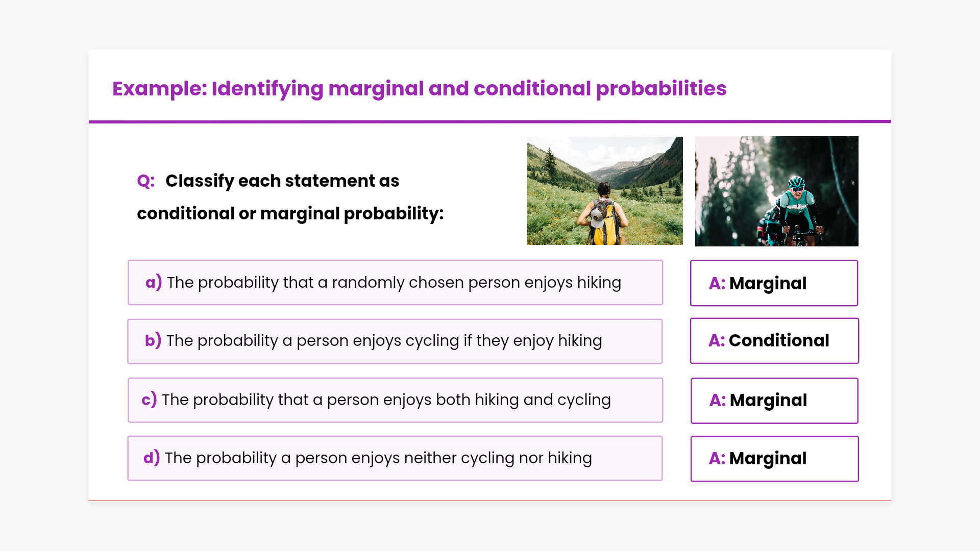Click the purple 'Q:' label
This screenshot has width=980, height=551.
pos(145,181)
